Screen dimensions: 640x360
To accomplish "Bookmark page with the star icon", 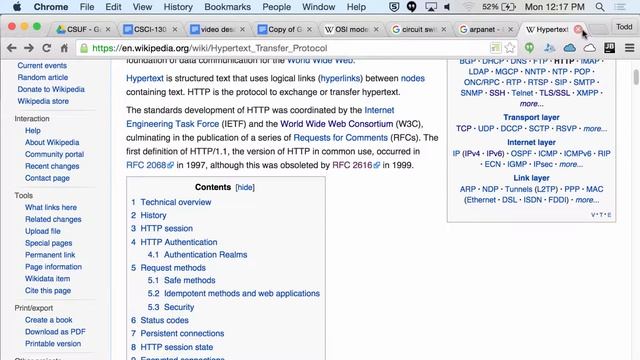I will (509, 48).
